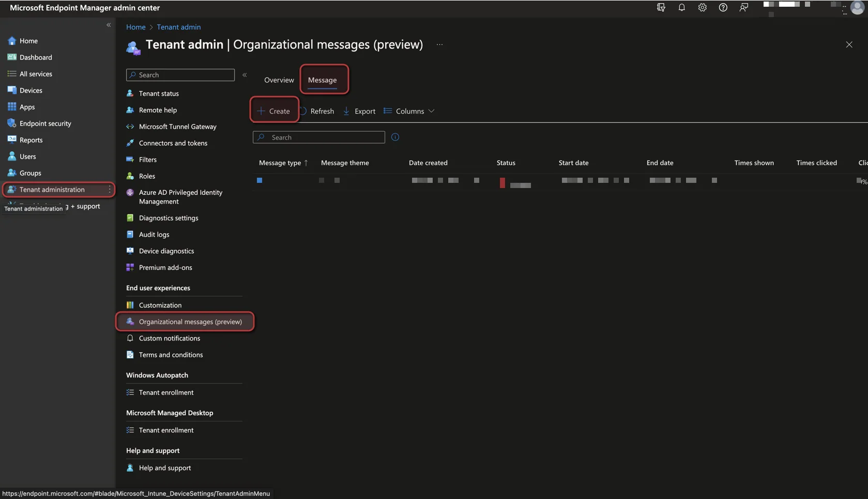Click the user account avatar
868x499 pixels.
tap(857, 8)
